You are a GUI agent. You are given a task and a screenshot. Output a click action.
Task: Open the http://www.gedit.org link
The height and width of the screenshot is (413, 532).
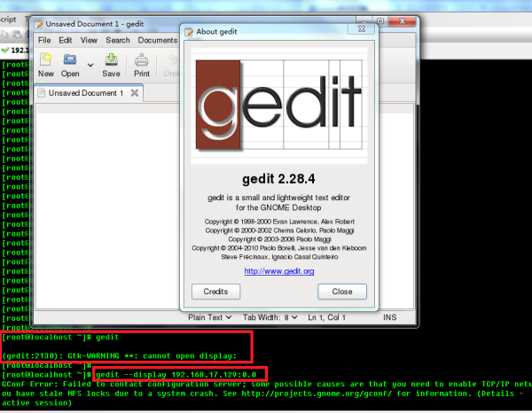point(279,271)
